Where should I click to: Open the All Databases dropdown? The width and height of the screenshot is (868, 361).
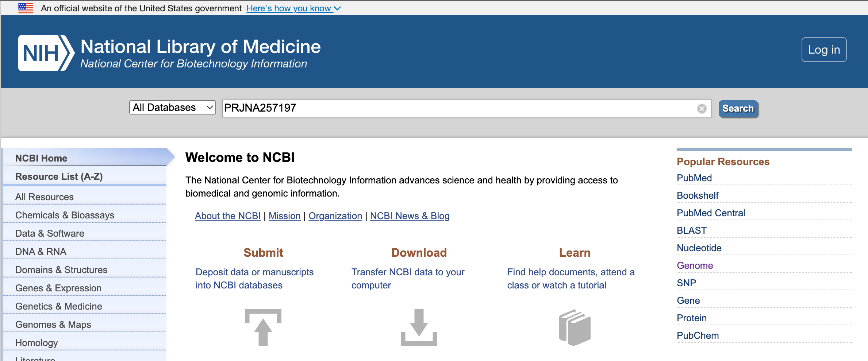[172, 108]
